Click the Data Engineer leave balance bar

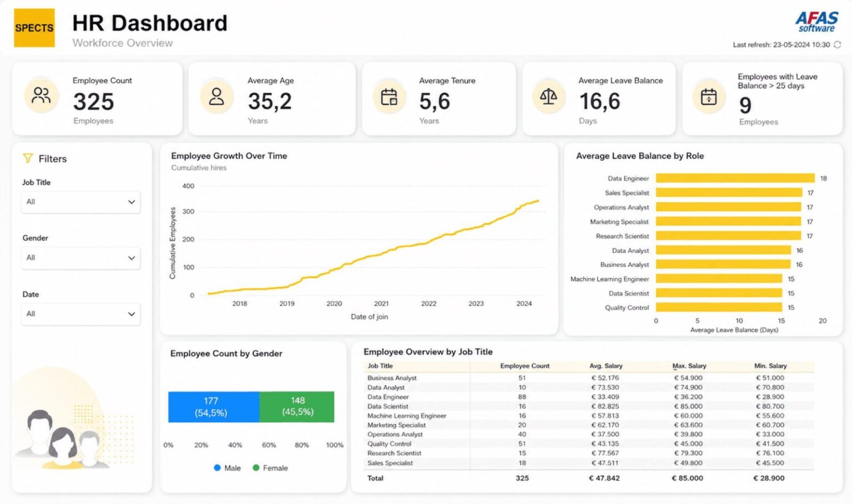(x=735, y=178)
